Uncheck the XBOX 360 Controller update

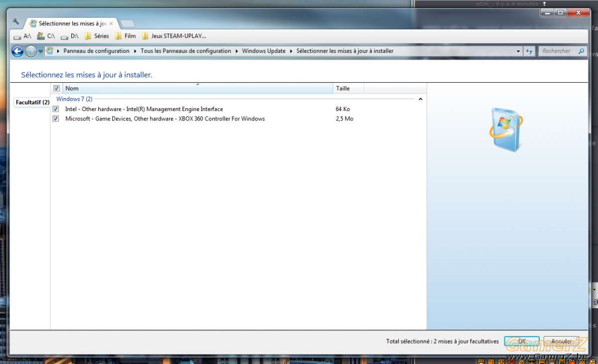point(56,119)
